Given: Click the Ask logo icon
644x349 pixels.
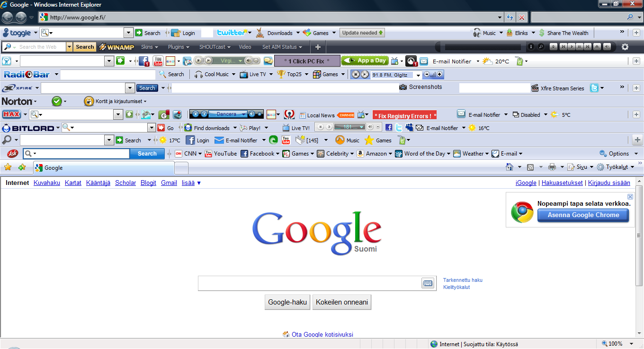Looking at the screenshot, I should coord(13,154).
